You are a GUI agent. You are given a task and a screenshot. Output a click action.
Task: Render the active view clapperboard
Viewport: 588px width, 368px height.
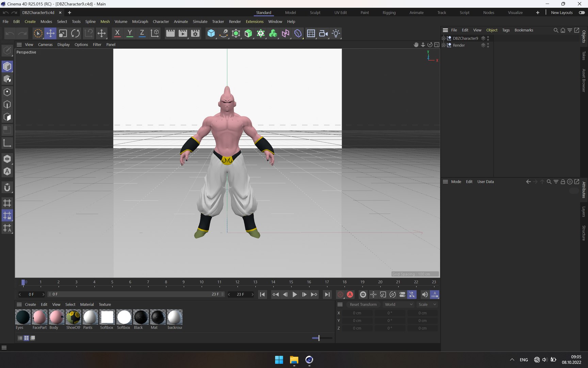[170, 33]
